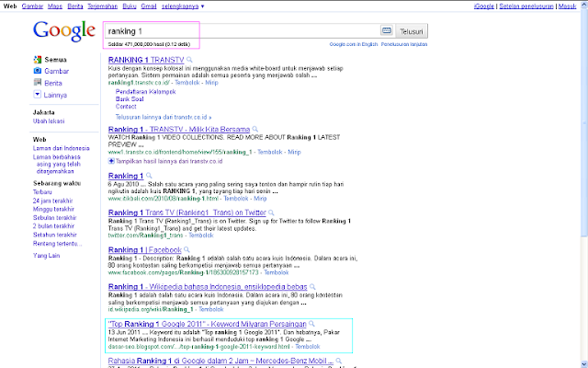Open Ranking 1 Trans TV on Twitter result
588x368 pixels.
[x=187, y=213]
